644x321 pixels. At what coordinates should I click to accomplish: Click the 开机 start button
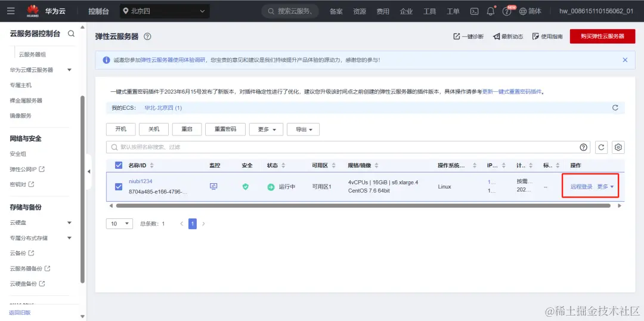pos(120,129)
